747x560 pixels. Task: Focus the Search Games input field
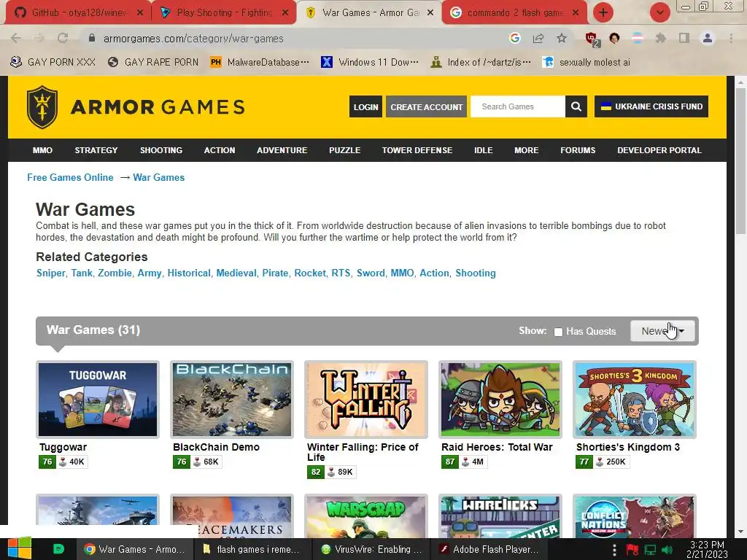518,106
